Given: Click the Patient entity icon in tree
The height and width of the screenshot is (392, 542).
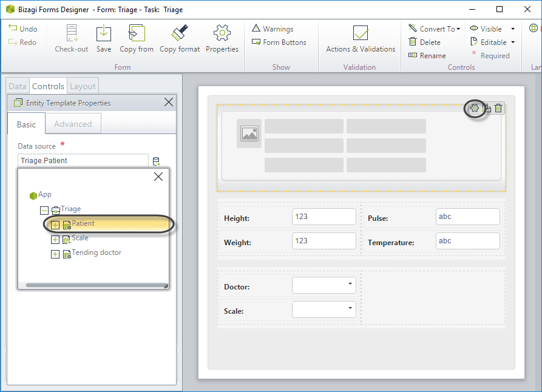Looking at the screenshot, I should (67, 225).
